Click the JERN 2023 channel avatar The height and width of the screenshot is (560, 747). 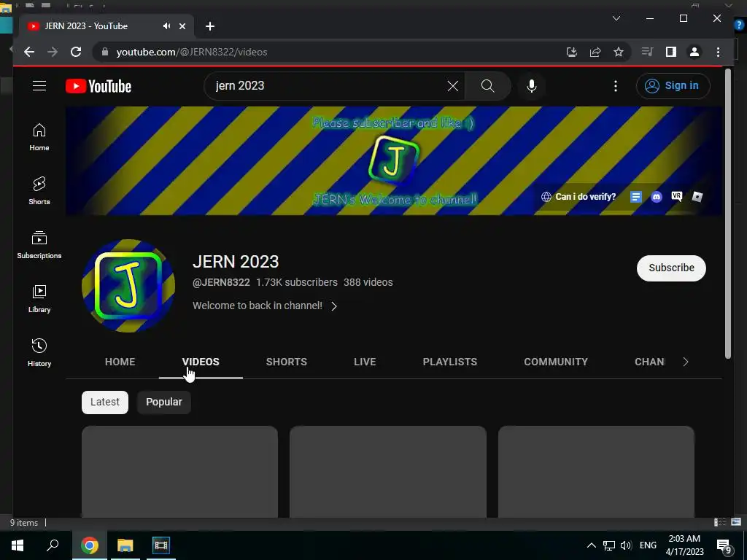tap(128, 286)
